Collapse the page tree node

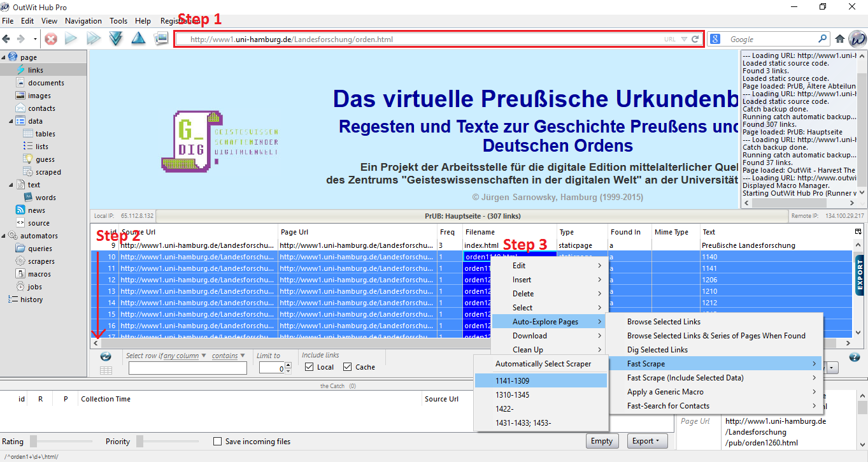click(4, 57)
